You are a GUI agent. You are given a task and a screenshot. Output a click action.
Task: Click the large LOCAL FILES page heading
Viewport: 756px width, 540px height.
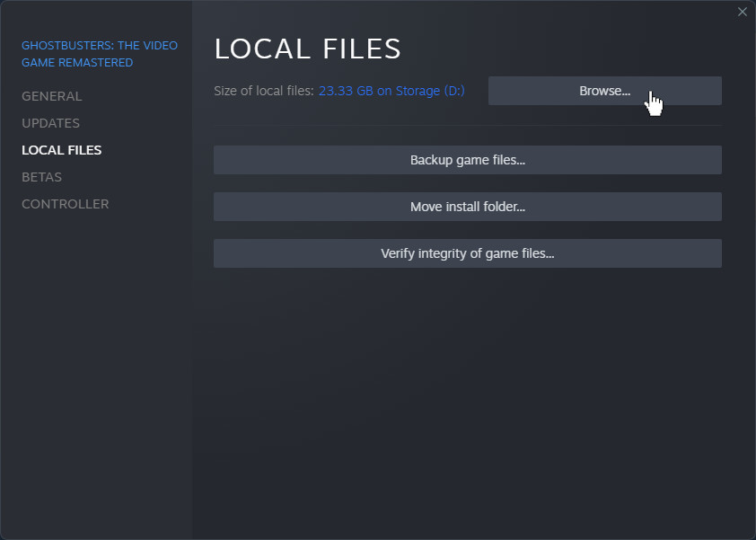point(308,49)
